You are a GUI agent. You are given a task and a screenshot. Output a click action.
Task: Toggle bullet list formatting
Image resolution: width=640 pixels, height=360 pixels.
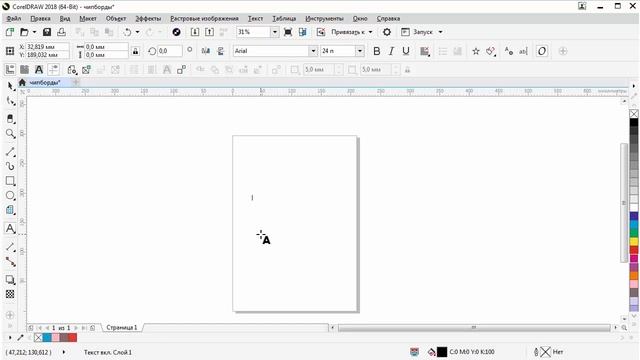(x=442, y=51)
